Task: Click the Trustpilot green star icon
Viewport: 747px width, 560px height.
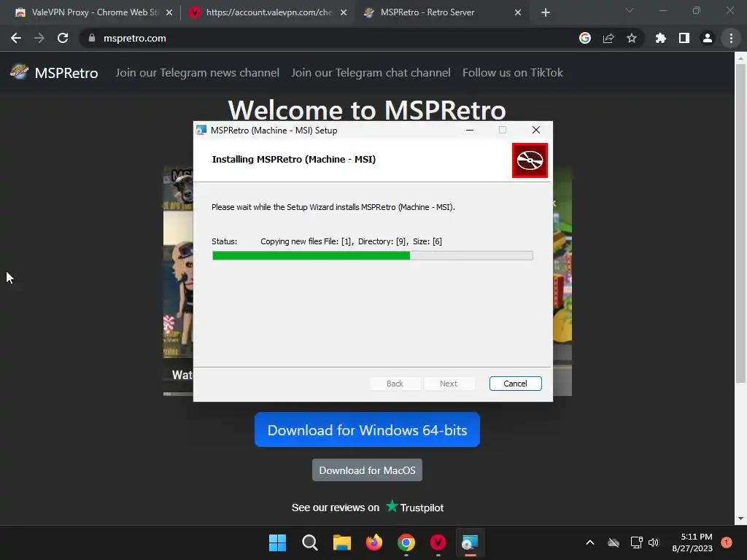Action: point(392,506)
